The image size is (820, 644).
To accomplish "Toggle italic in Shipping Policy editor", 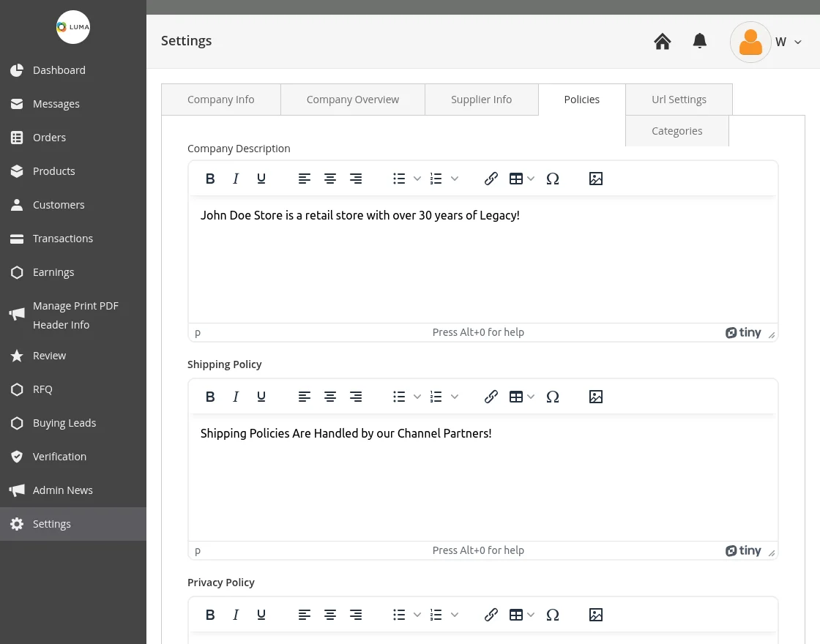I will (x=236, y=397).
